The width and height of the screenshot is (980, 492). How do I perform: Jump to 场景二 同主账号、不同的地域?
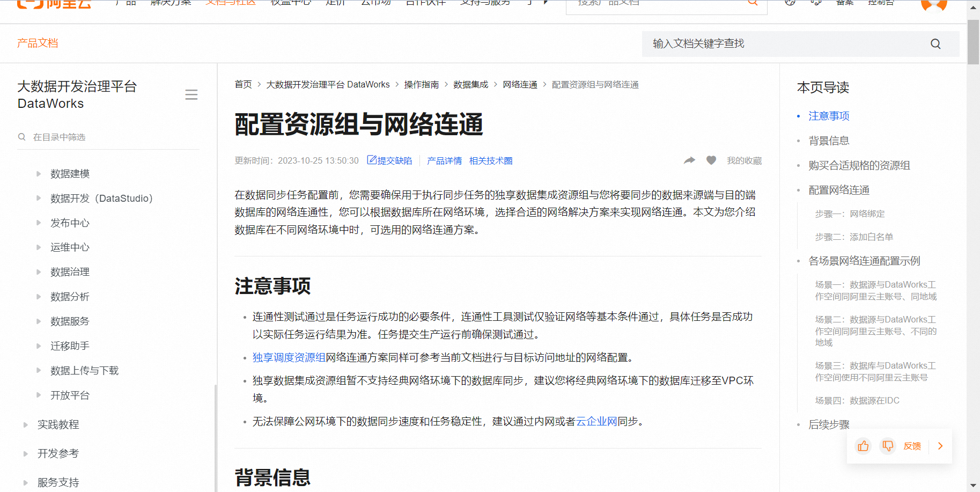coord(876,331)
